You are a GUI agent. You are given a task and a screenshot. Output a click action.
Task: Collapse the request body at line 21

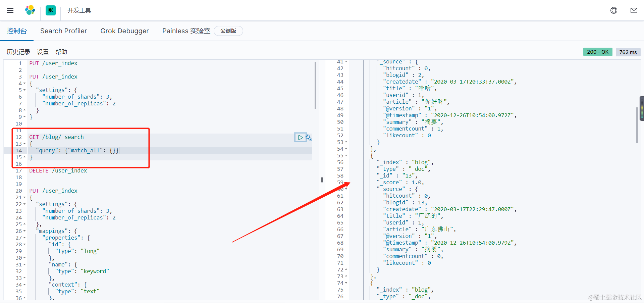(24, 197)
